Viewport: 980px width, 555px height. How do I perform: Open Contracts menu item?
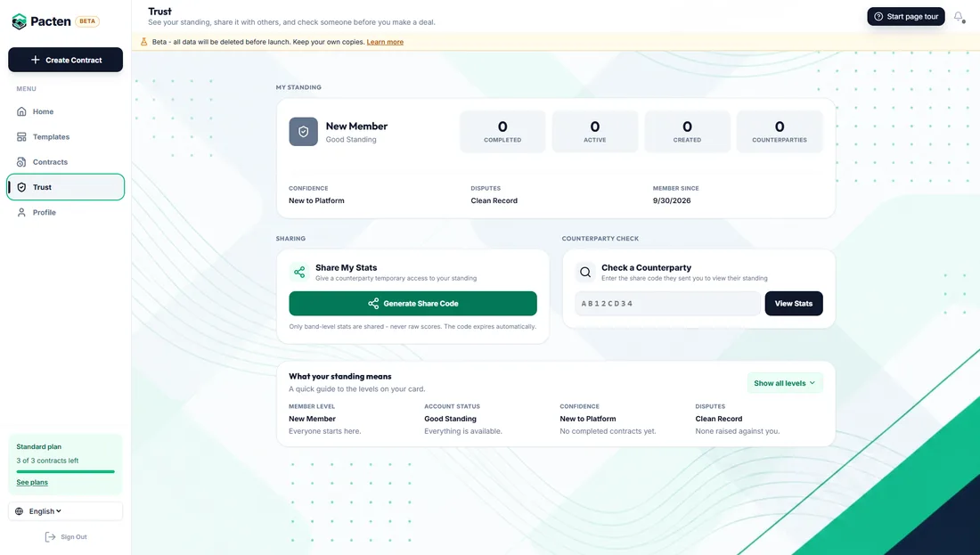66,162
